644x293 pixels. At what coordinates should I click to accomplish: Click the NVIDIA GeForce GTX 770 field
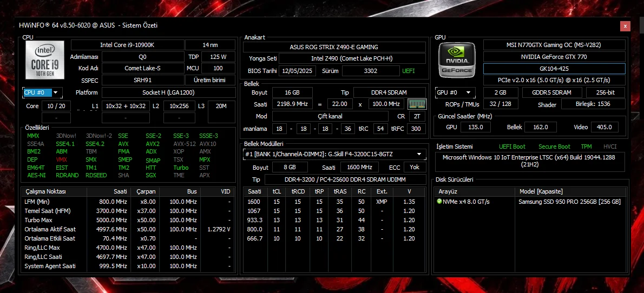(554, 57)
